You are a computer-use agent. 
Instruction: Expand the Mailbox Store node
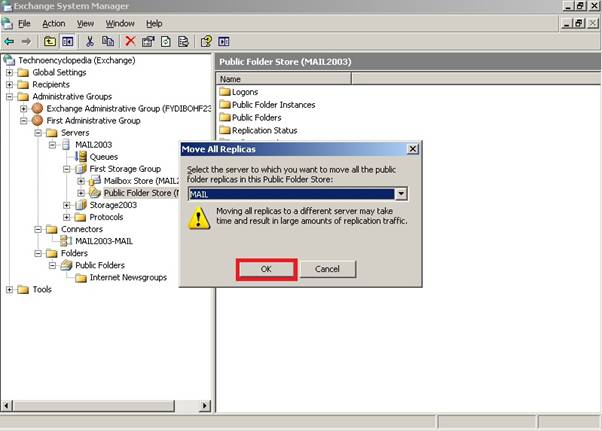pyautogui.click(x=81, y=181)
